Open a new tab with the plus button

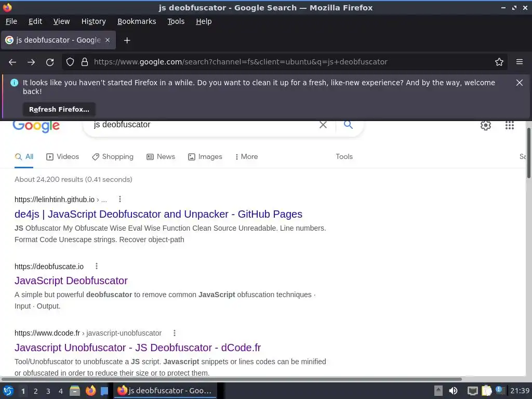coord(127,41)
